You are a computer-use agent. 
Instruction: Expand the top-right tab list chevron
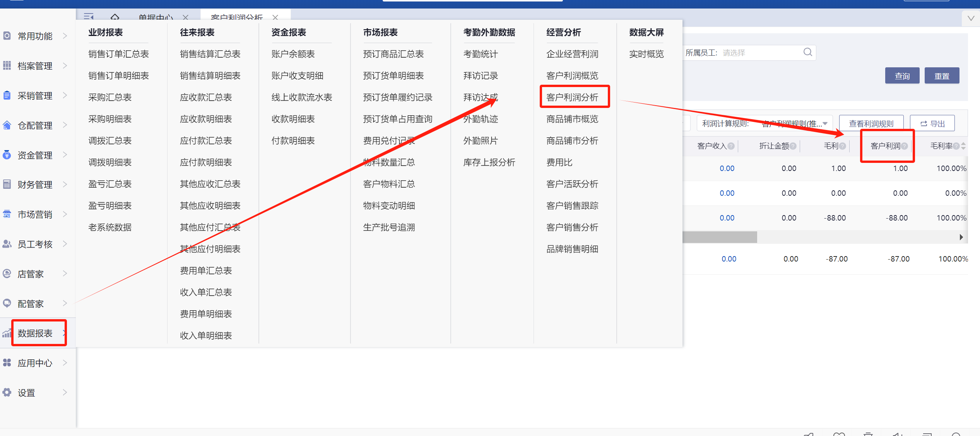(x=971, y=18)
